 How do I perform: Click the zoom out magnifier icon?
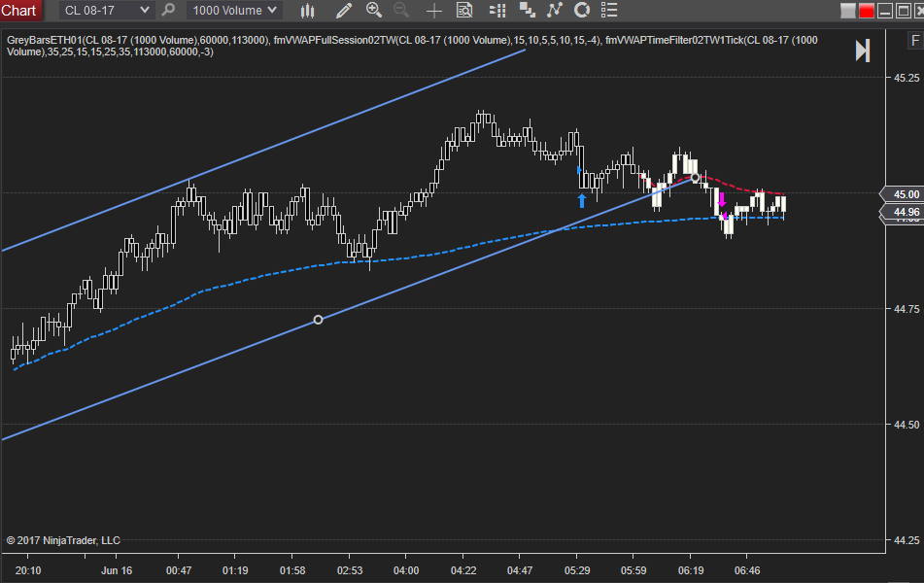pos(401,10)
